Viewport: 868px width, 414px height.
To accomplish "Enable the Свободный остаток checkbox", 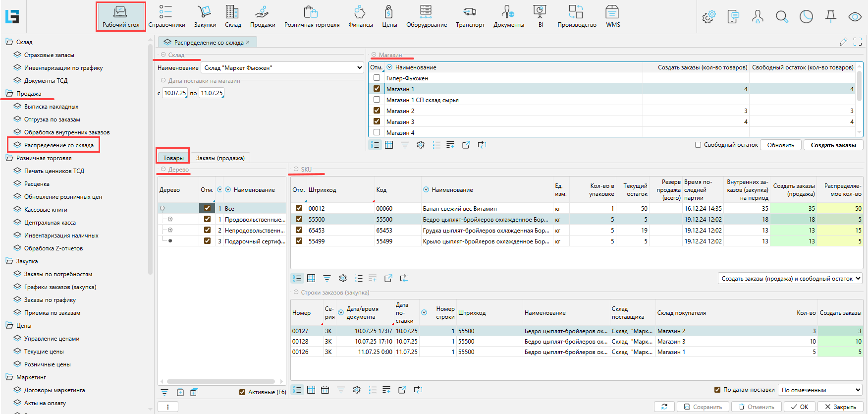I will (698, 145).
